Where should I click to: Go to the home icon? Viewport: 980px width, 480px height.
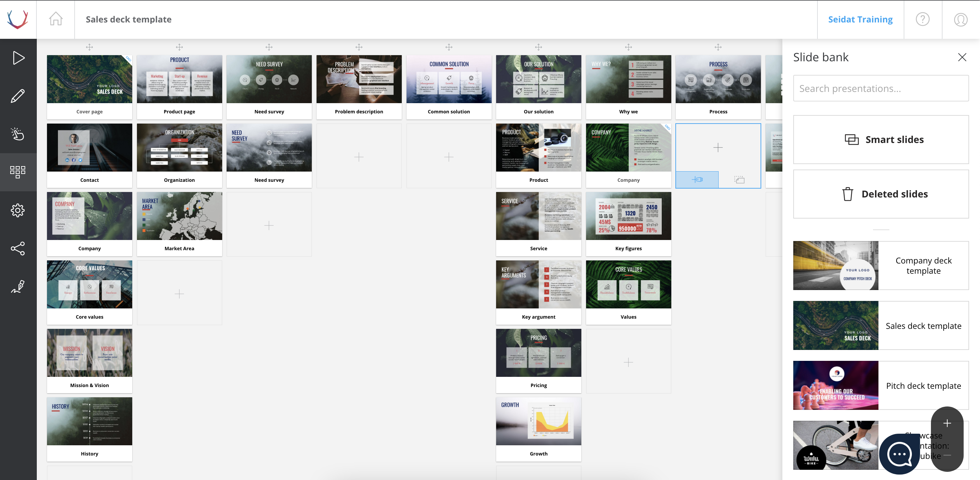pos(56,19)
